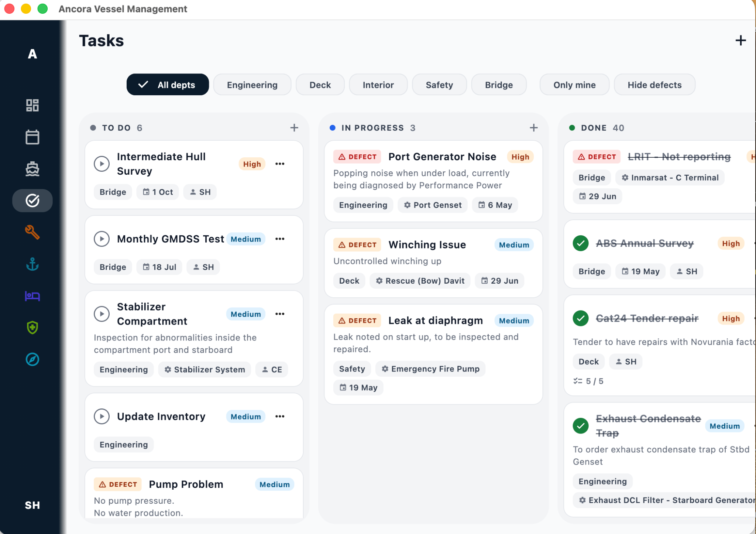Click the Emergency Fire Pump equipment tag
756x534 pixels.
pyautogui.click(x=430, y=369)
